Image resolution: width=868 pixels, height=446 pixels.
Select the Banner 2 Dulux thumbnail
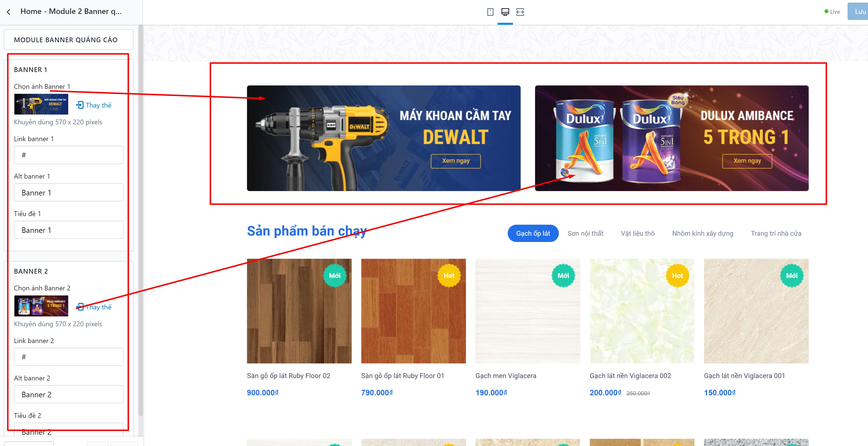(41, 306)
